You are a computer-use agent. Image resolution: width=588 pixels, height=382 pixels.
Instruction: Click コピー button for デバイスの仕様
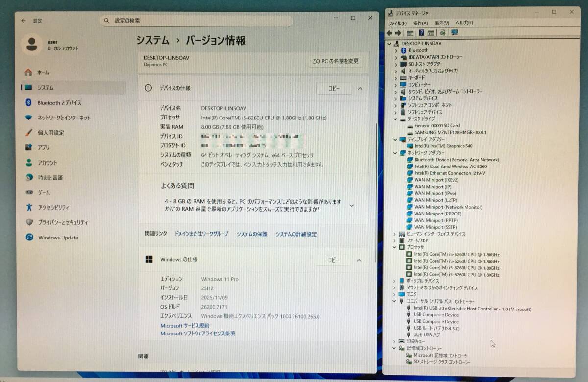tap(334, 89)
